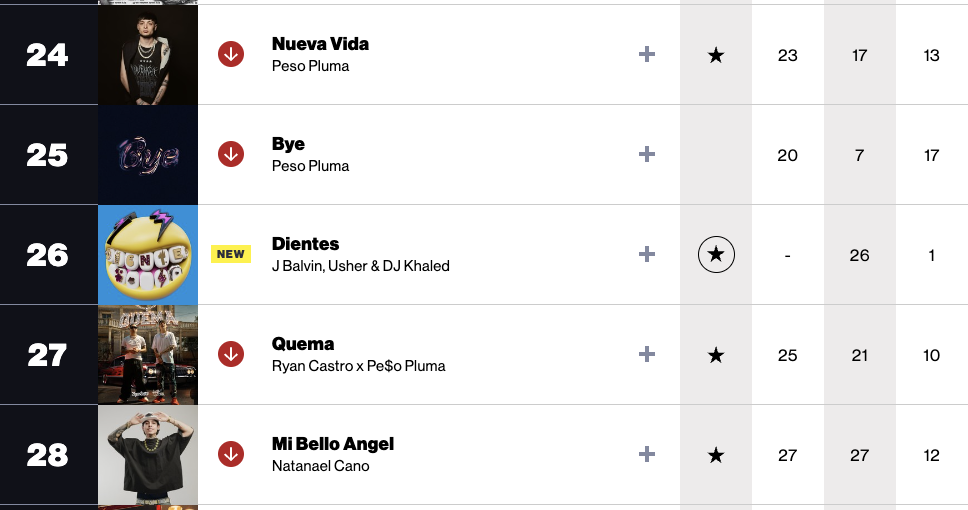Open the Natanael Cano artist link

pos(320,466)
